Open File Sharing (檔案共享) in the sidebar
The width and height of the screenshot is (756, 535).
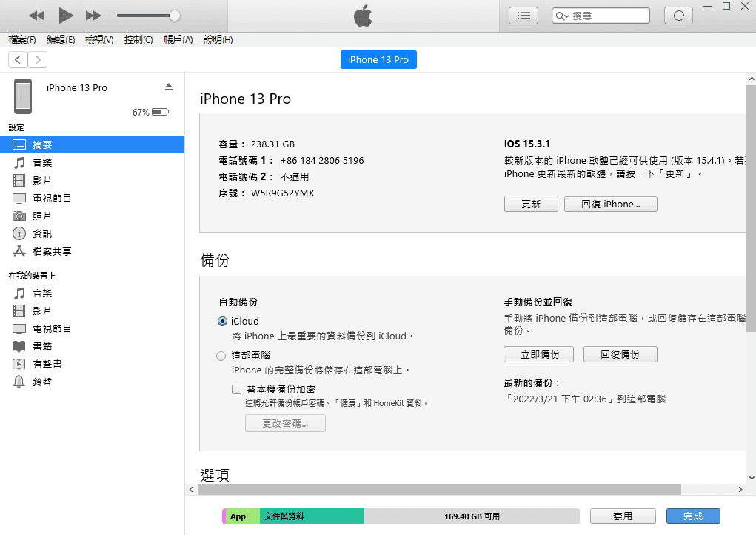tap(52, 252)
